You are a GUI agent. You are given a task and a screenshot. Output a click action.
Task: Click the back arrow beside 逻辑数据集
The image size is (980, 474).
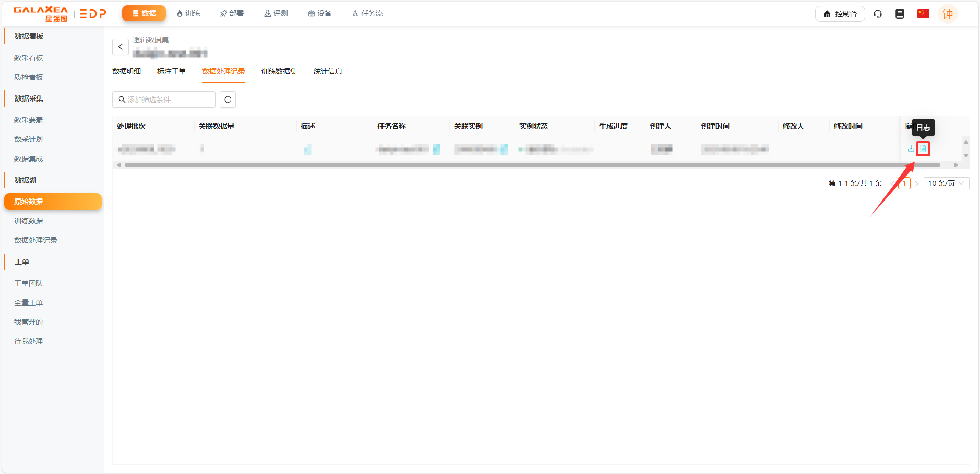pyautogui.click(x=120, y=47)
